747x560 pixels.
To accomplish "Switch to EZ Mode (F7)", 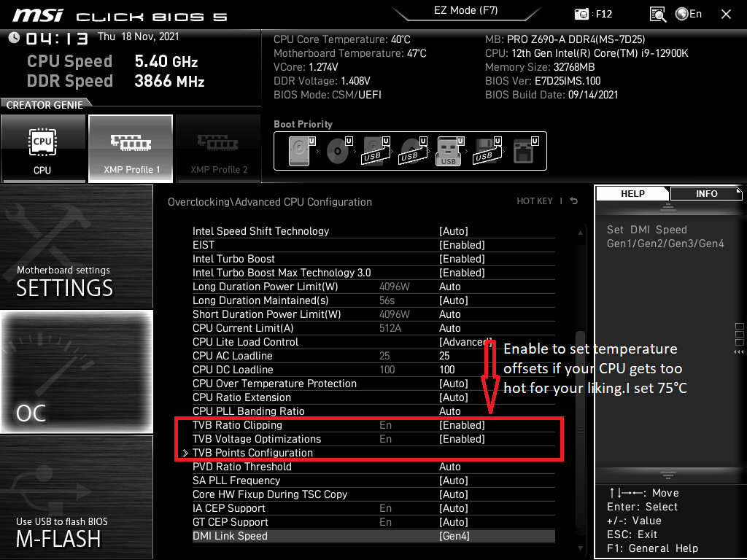I will [x=466, y=10].
